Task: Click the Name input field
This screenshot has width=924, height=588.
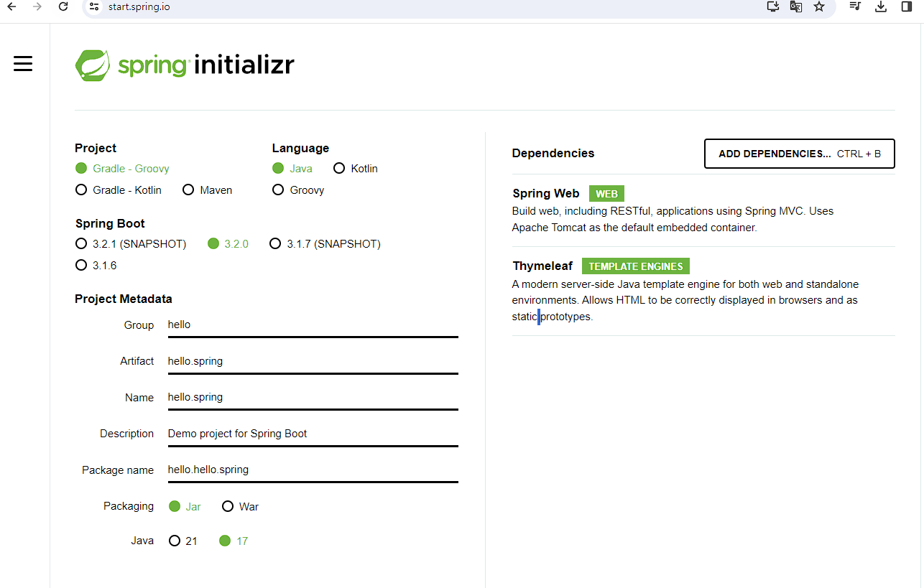Action: (313, 397)
